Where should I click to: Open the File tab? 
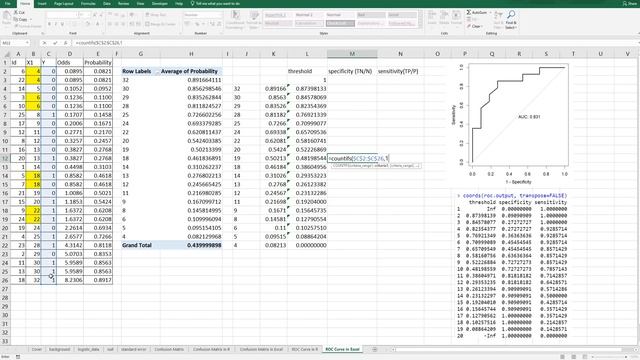click(7, 4)
